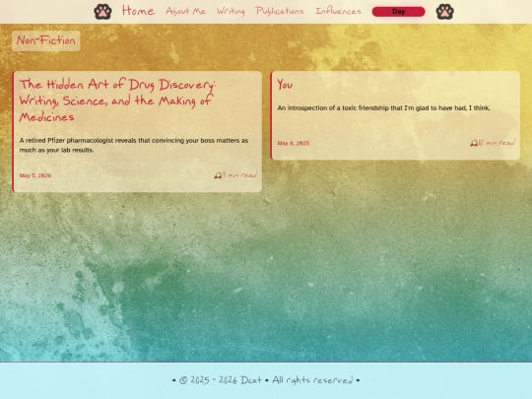Open the Influences page

(x=338, y=11)
